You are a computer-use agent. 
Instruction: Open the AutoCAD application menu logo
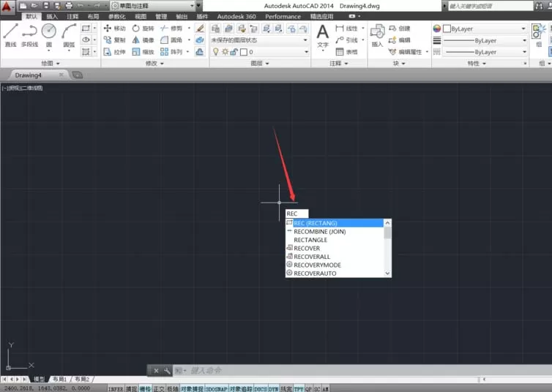pyautogui.click(x=7, y=7)
